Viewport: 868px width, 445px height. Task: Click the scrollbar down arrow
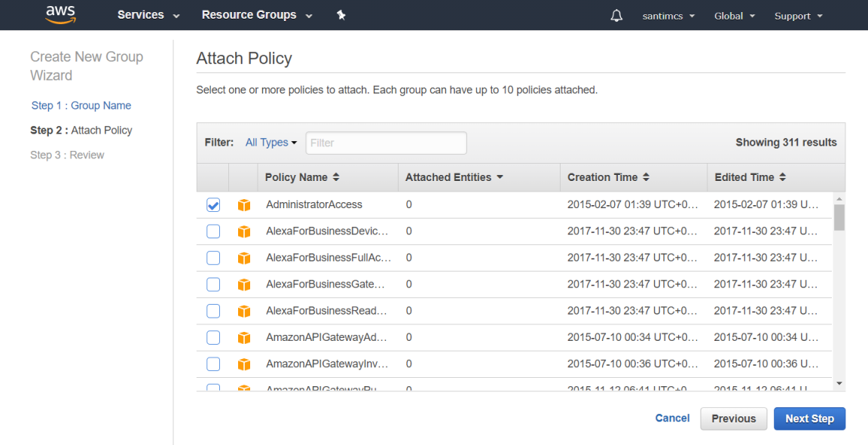[839, 383]
